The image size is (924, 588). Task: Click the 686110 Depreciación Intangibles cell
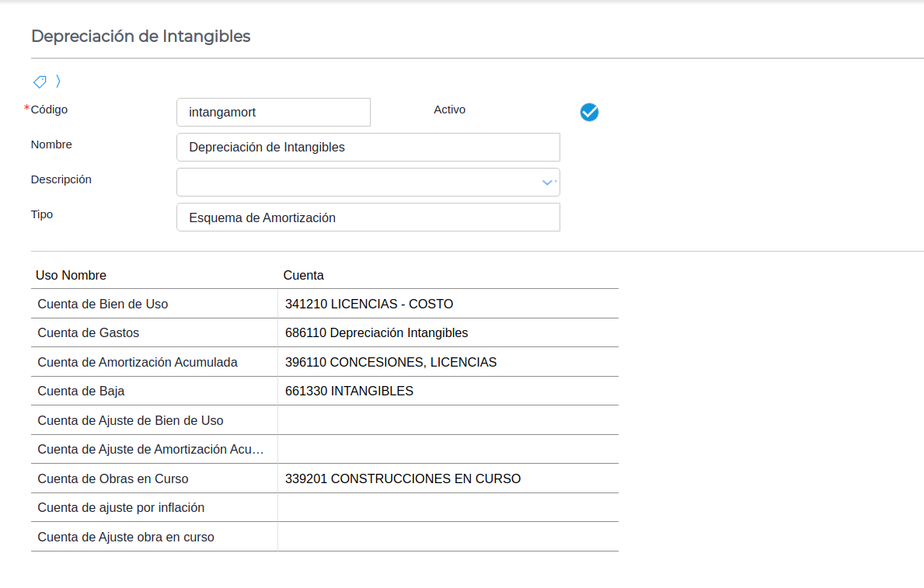(376, 332)
